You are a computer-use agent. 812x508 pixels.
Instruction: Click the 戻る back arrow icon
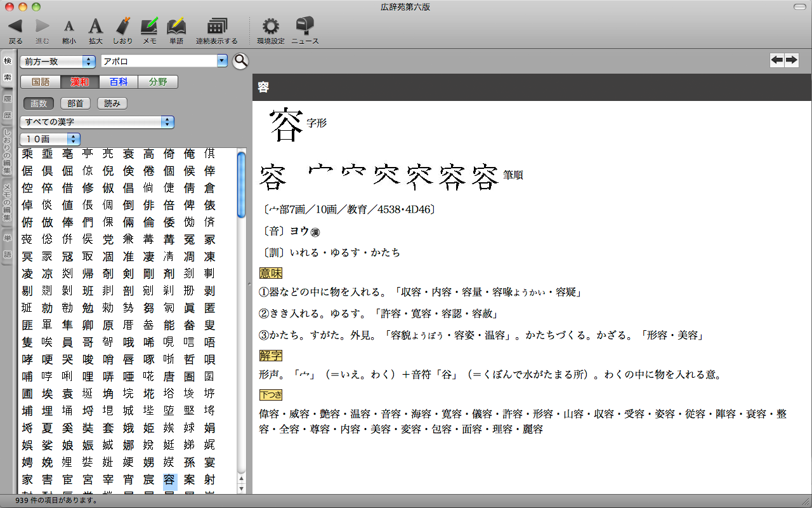click(16, 27)
